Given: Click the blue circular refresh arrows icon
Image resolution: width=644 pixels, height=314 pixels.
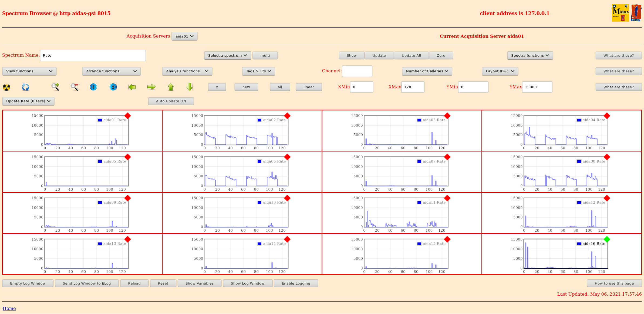Looking at the screenshot, I should [25, 87].
